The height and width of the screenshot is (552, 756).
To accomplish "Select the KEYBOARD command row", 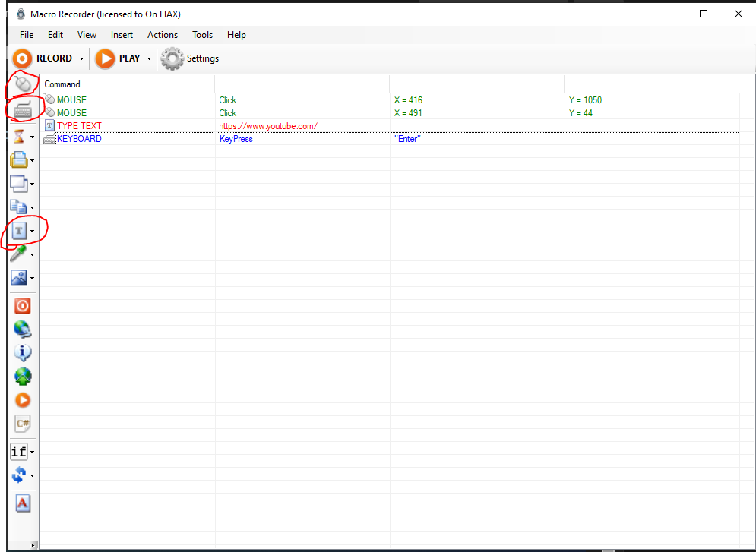I will click(x=390, y=139).
